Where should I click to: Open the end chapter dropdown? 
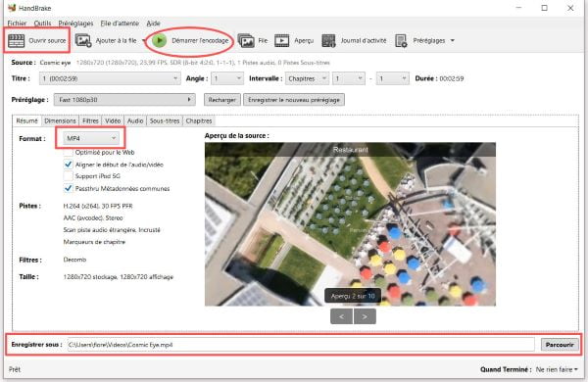[392, 78]
